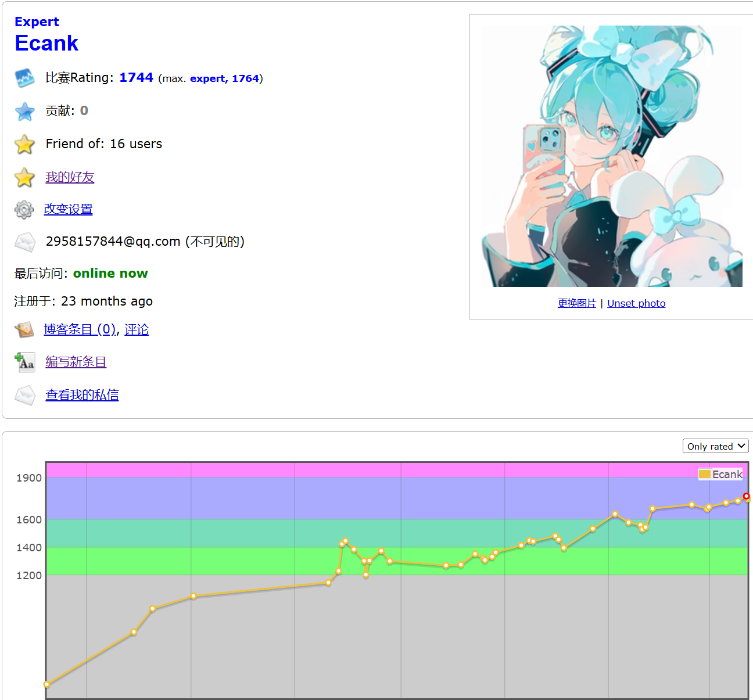Click the 1900 axis label

pyautogui.click(x=29, y=478)
